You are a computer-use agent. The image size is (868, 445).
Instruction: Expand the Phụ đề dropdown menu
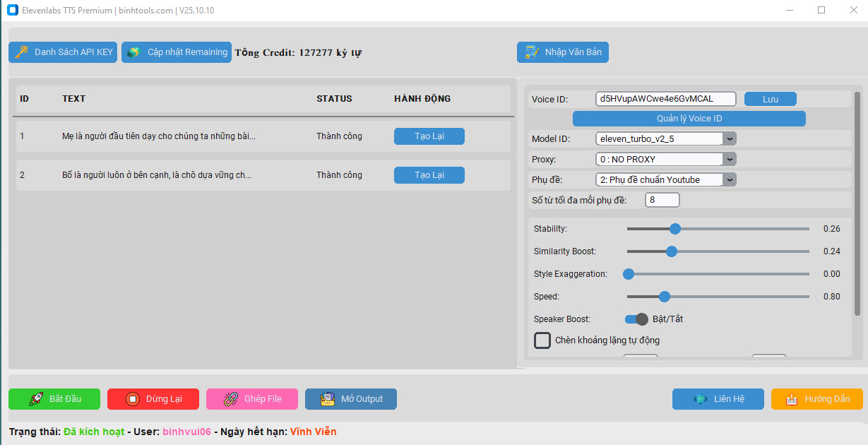730,179
